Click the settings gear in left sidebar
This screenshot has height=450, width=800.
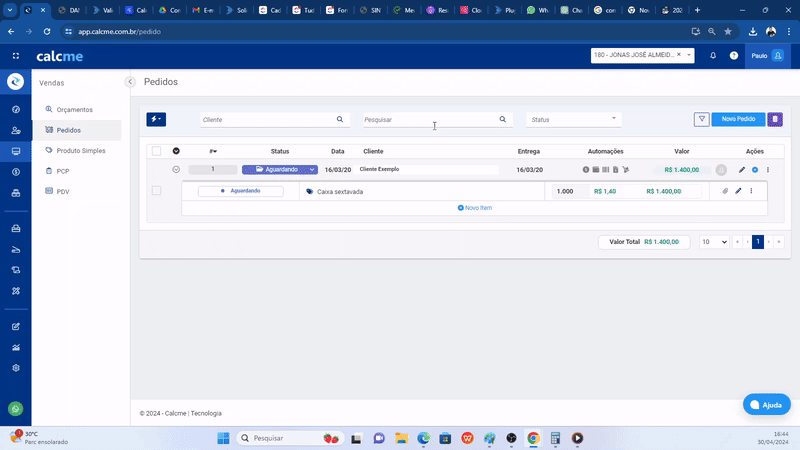(15, 368)
